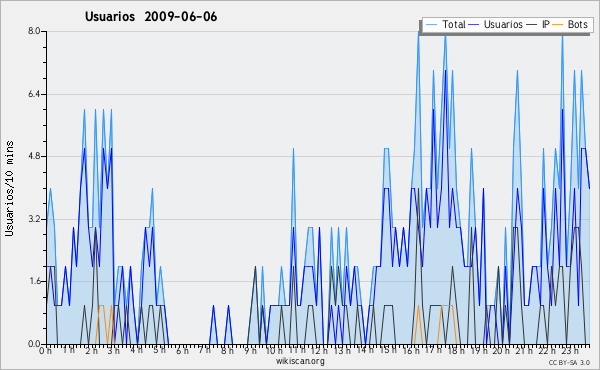Click the y-axis value 6.4
Viewport: 600px width, 370px height.
pos(34,94)
